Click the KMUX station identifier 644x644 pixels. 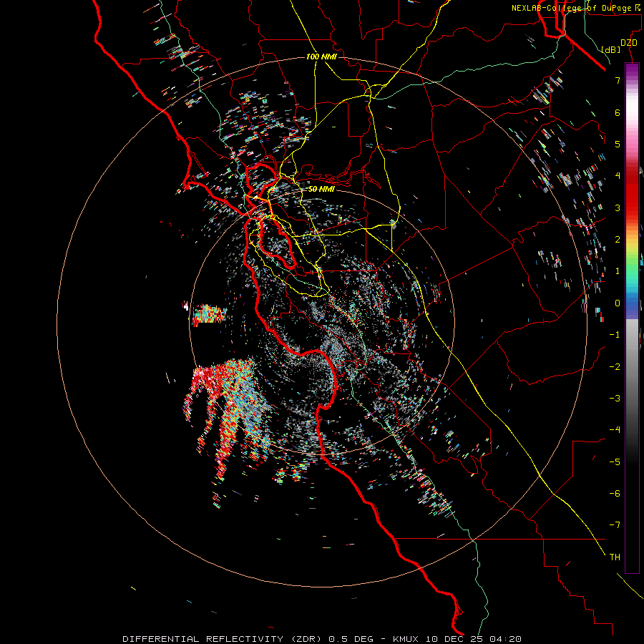click(406, 639)
